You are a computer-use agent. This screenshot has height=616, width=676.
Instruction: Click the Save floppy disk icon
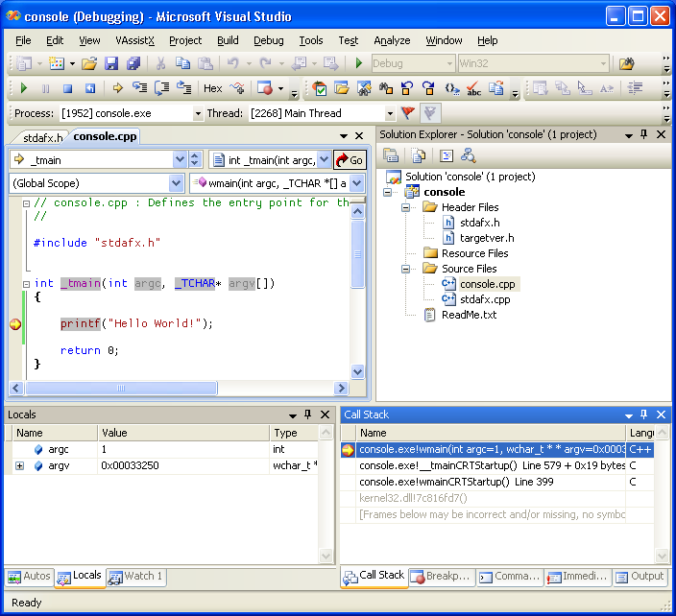click(x=111, y=63)
